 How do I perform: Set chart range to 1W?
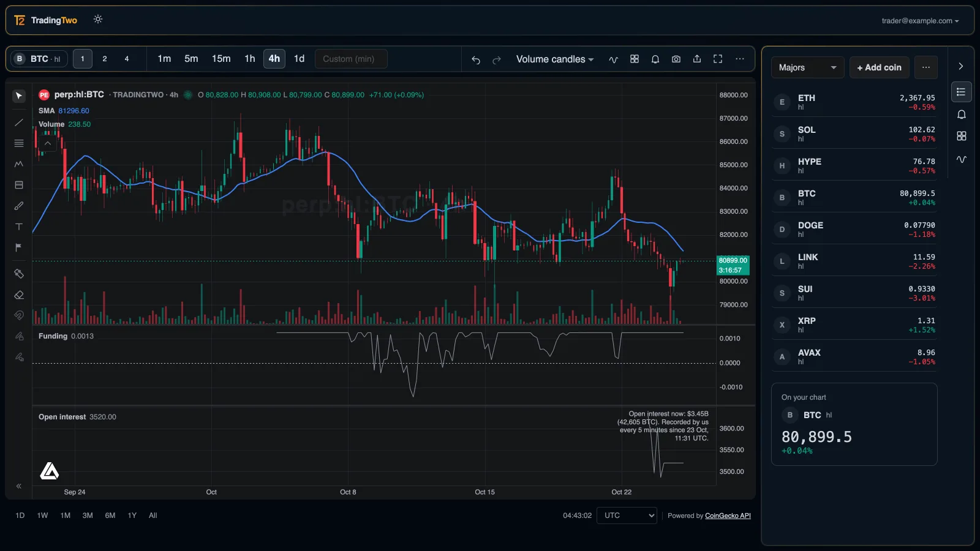tap(42, 515)
